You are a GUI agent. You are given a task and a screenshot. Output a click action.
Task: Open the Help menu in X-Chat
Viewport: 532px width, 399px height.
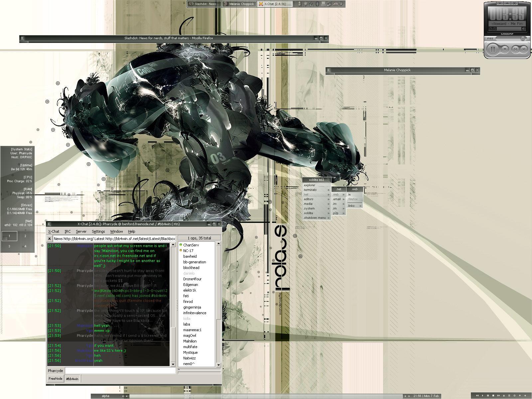(132, 231)
